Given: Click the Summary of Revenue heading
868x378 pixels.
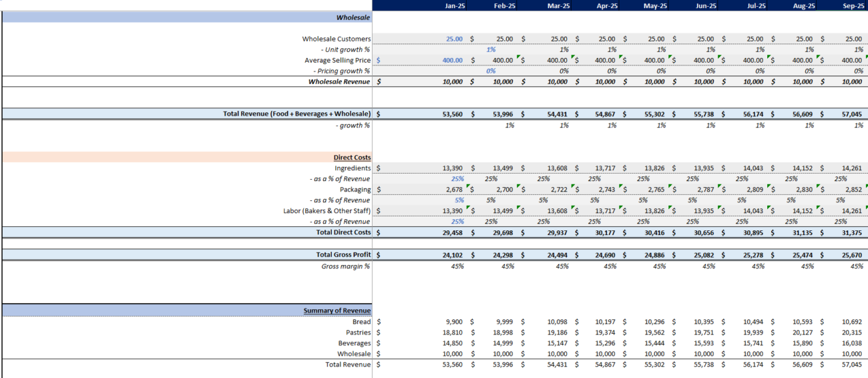Looking at the screenshot, I should tap(337, 311).
